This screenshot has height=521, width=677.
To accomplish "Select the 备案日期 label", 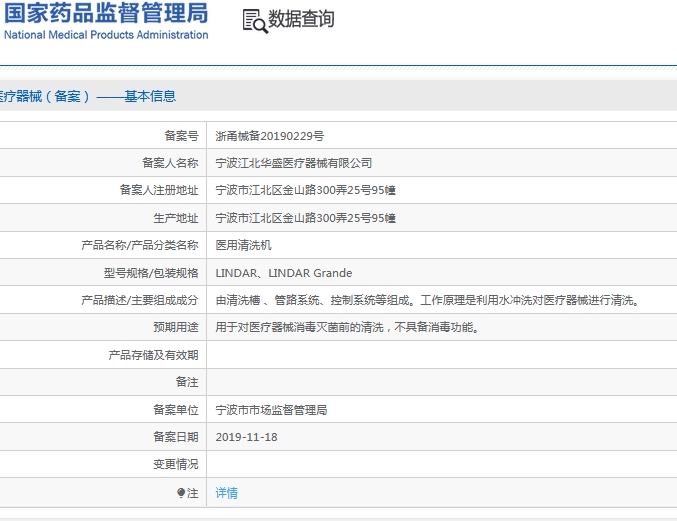I will 176,437.
